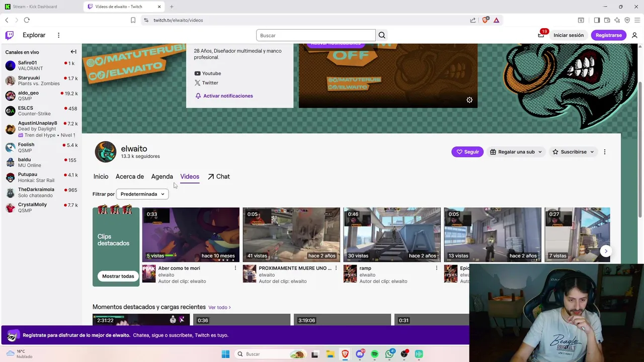
Task: Open the Aber como te mori clip thumbnail
Action: 191,235
